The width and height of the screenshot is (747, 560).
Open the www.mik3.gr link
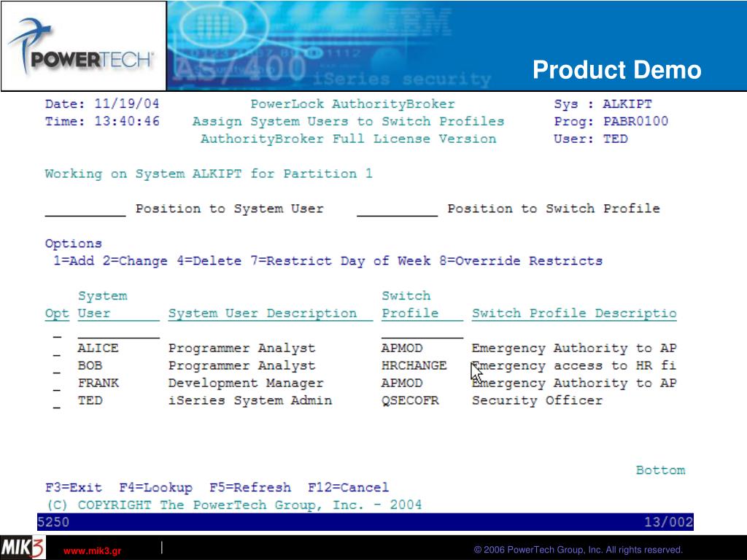[x=93, y=551]
